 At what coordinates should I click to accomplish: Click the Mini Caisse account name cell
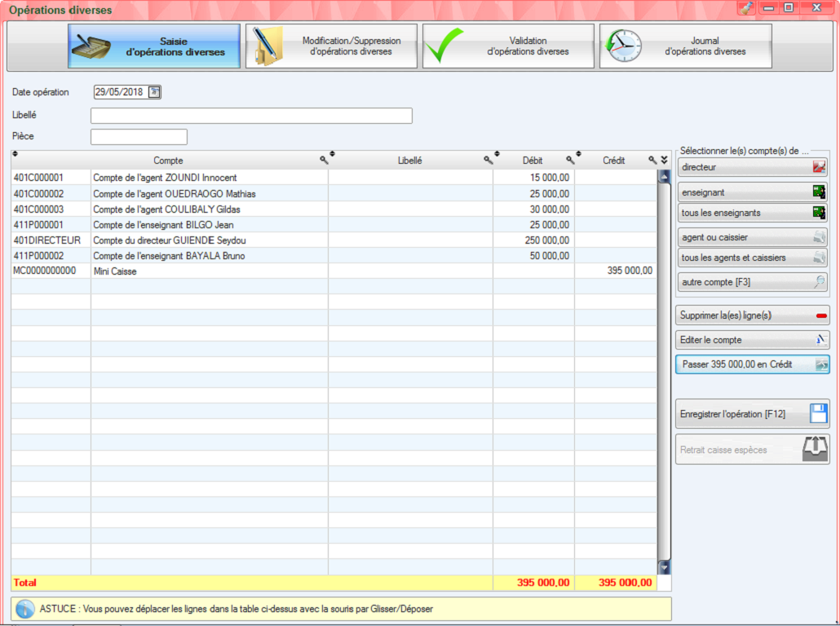(x=209, y=271)
